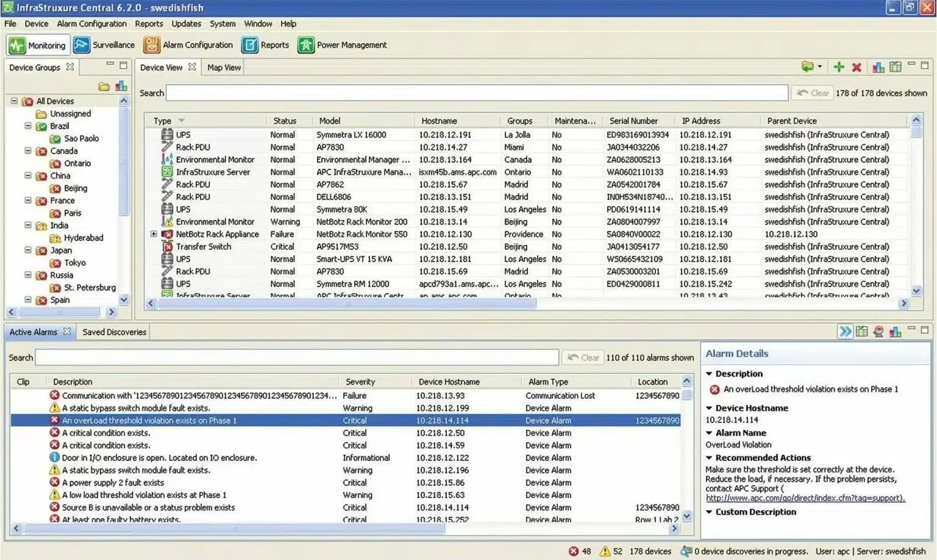Click the chart icon in Device Groups panel

point(121,86)
